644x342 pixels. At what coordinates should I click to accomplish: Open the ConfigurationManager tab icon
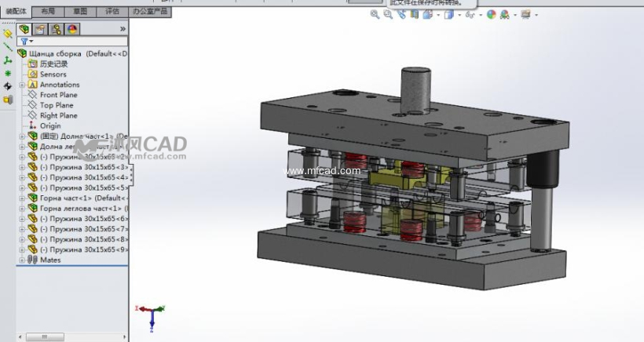tap(57, 29)
